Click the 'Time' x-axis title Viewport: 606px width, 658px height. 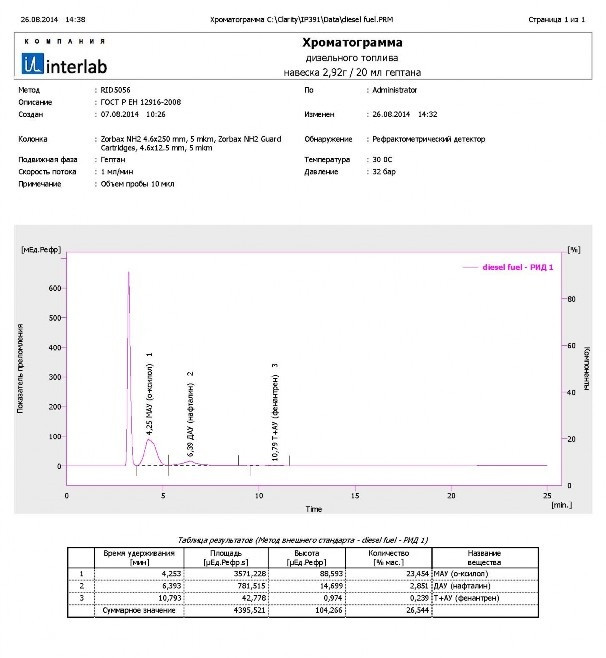point(313,509)
